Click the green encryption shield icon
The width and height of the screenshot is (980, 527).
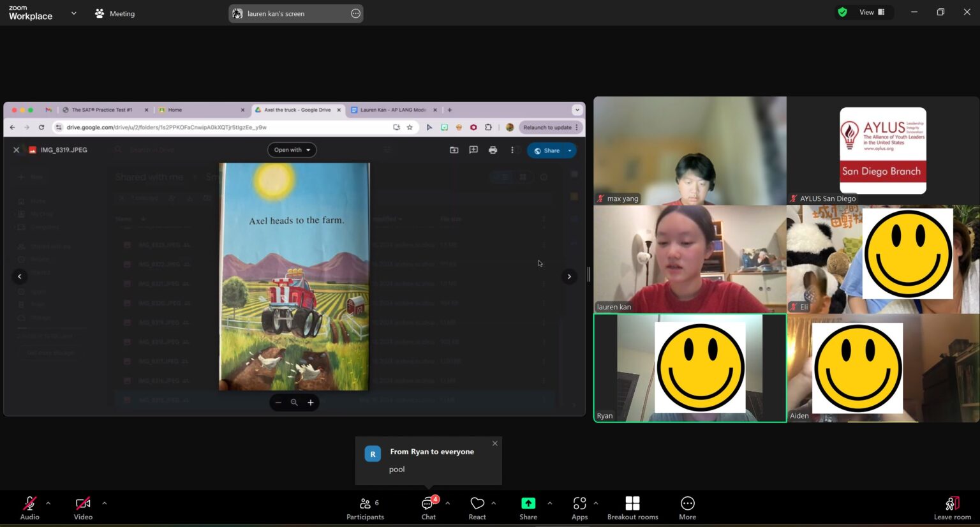tap(842, 12)
